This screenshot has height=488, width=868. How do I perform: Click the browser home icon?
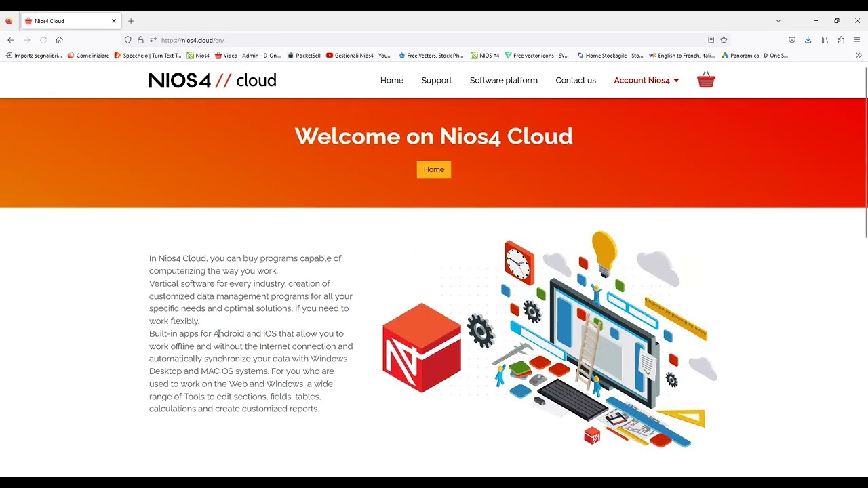tap(60, 40)
